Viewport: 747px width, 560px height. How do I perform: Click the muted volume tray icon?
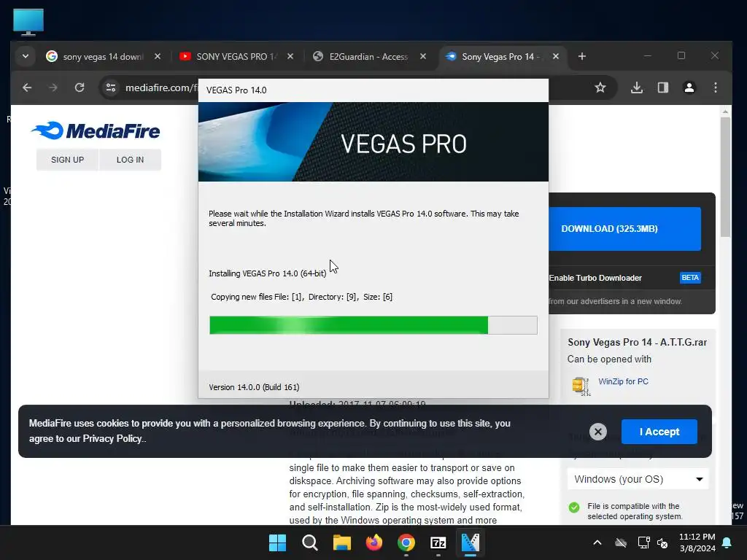coord(662,542)
